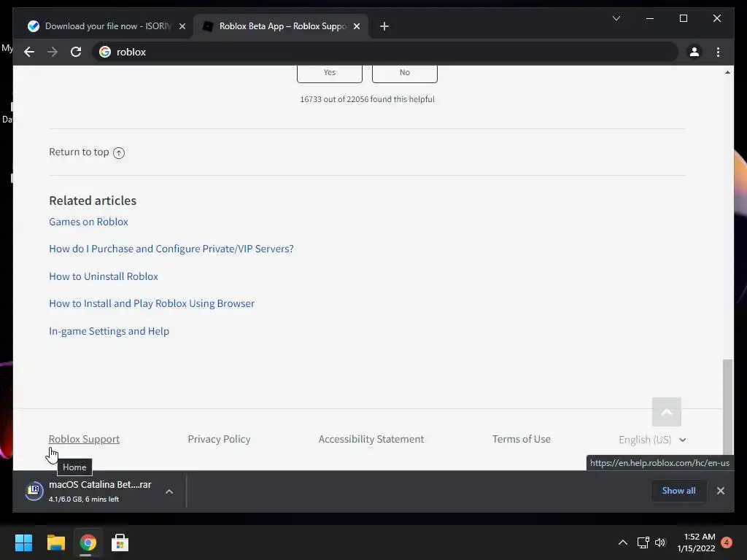
Task: Expand the English (US) language dropdown
Action: (x=652, y=440)
